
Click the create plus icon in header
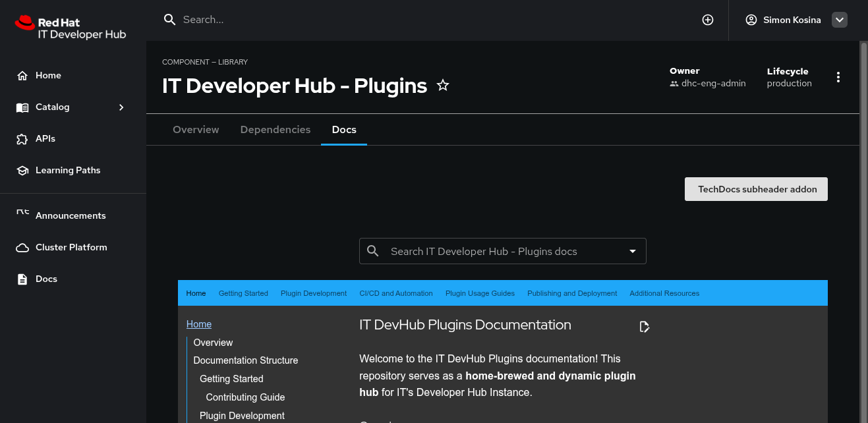[708, 20]
